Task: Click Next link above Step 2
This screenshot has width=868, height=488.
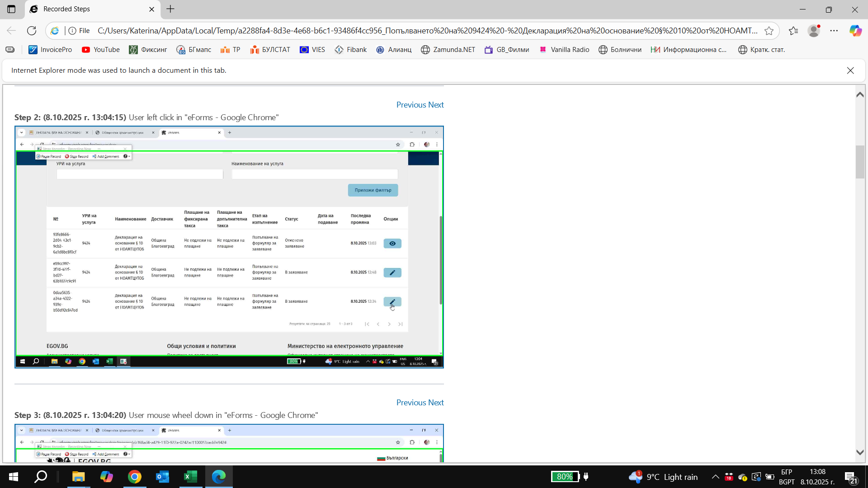Action: coord(436,105)
